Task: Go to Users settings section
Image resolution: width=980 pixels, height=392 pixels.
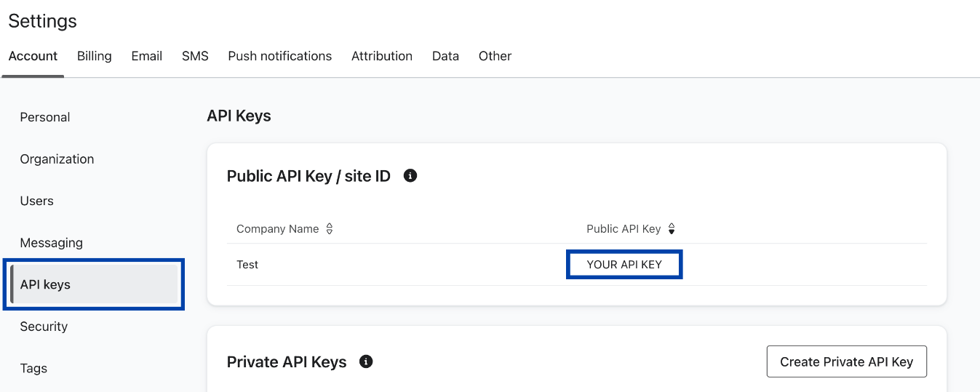Action: 36,201
